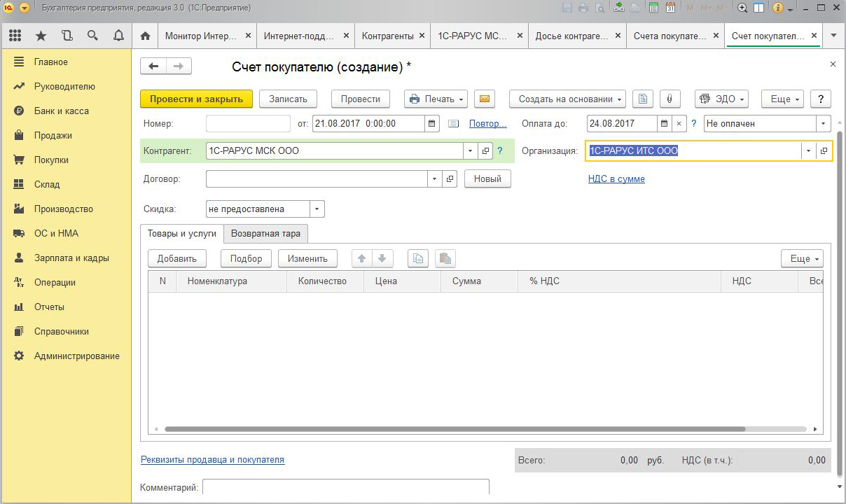Select the Товары и услуги tab
The image size is (846, 504).
coord(182,234)
